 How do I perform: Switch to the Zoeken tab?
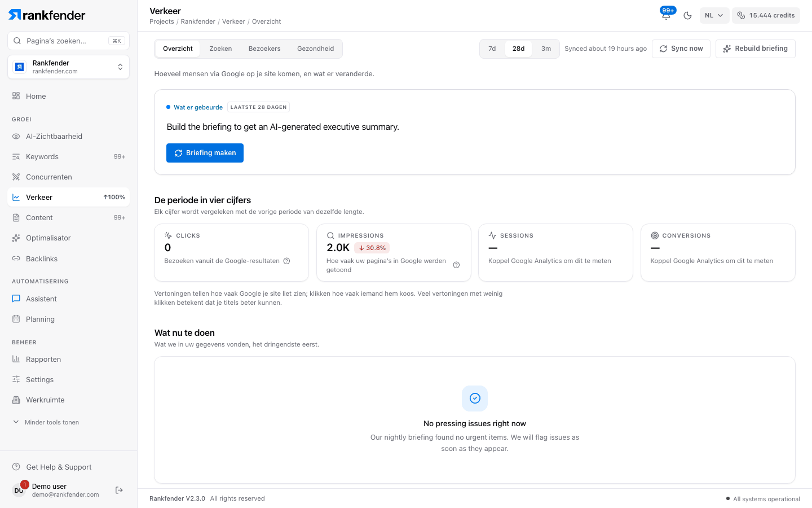pos(220,49)
